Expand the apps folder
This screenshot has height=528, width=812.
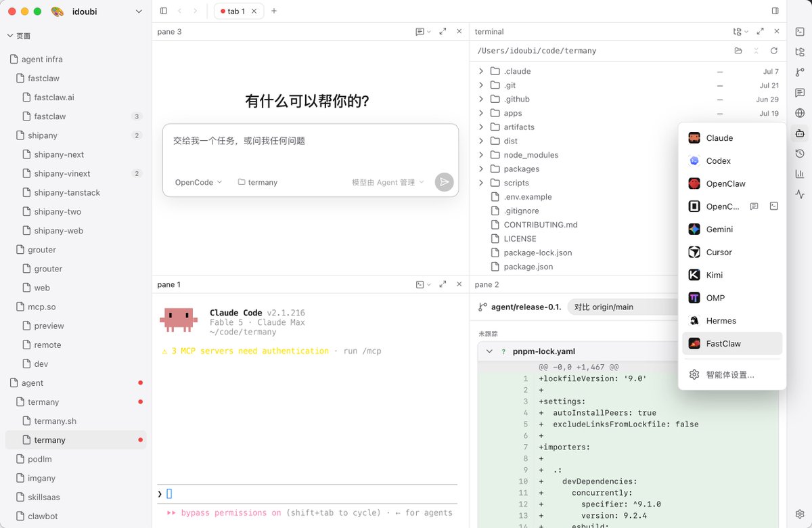(481, 113)
